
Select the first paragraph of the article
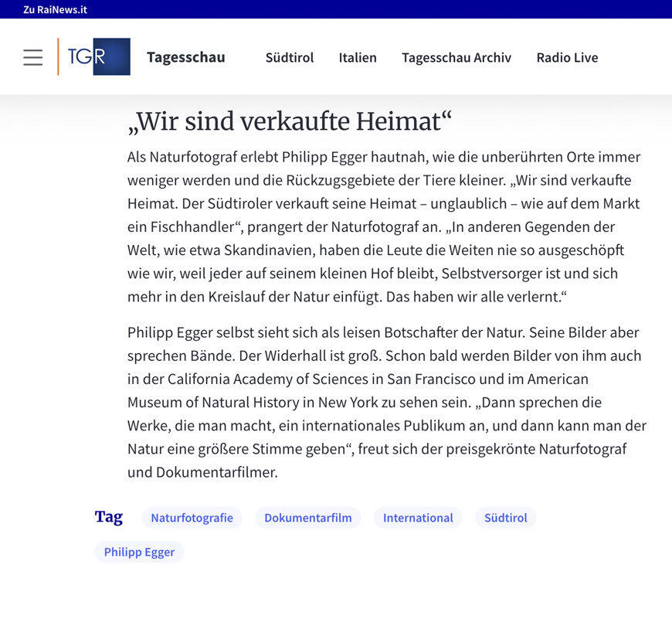(x=383, y=226)
